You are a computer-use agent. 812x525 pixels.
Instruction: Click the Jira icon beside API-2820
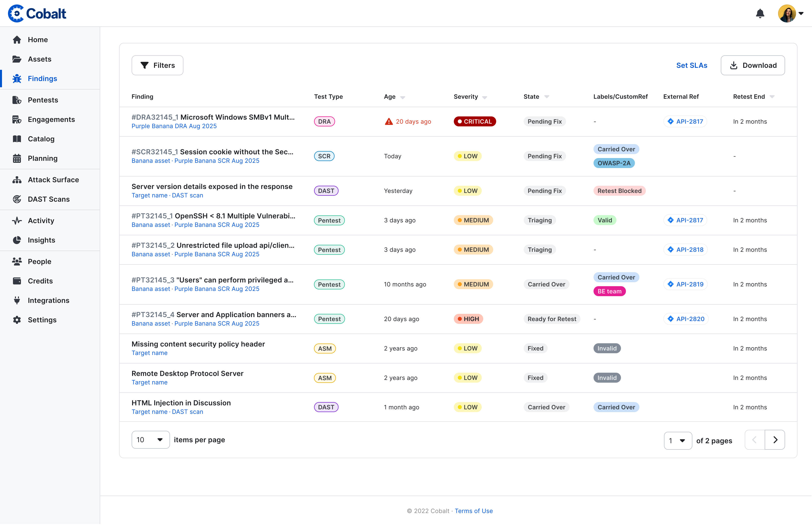670,319
